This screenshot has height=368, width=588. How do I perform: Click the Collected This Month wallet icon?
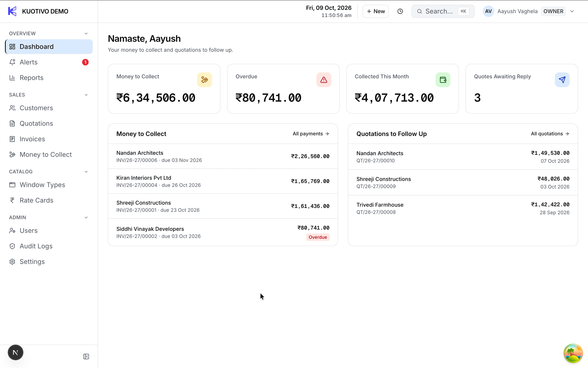tap(443, 80)
